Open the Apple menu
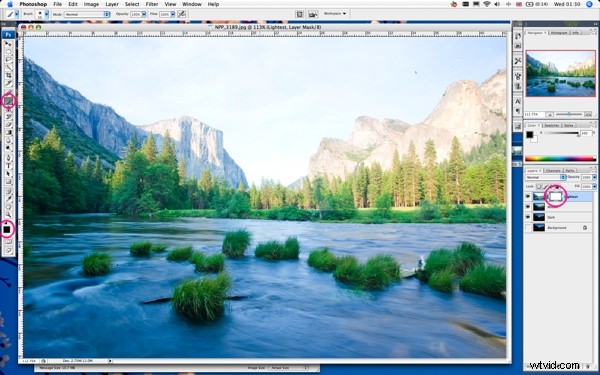This screenshot has width=600, height=375. point(10,4)
